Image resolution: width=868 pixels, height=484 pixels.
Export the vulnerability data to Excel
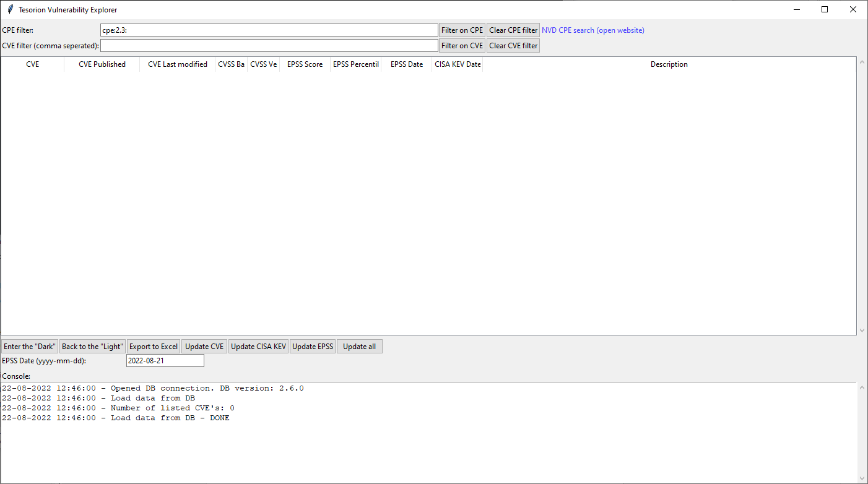tap(154, 346)
